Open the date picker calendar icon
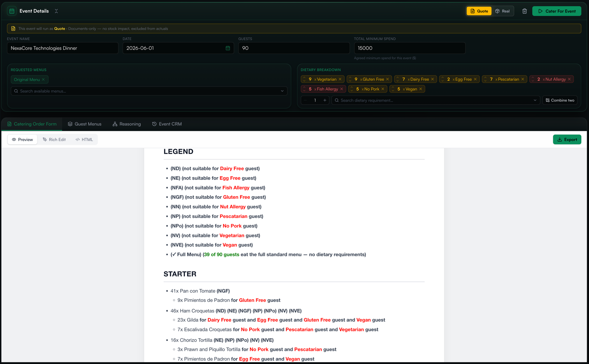Screen dimensions: 589x364 pyautogui.click(x=228, y=48)
